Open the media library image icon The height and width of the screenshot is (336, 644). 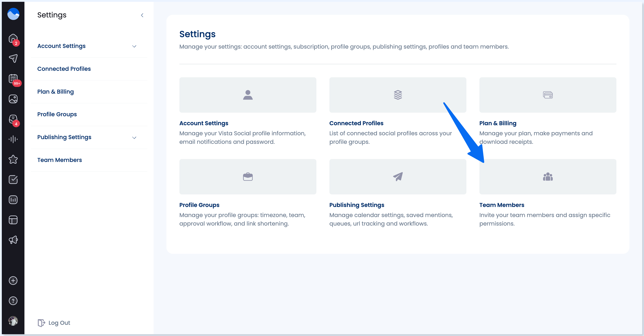[13, 99]
